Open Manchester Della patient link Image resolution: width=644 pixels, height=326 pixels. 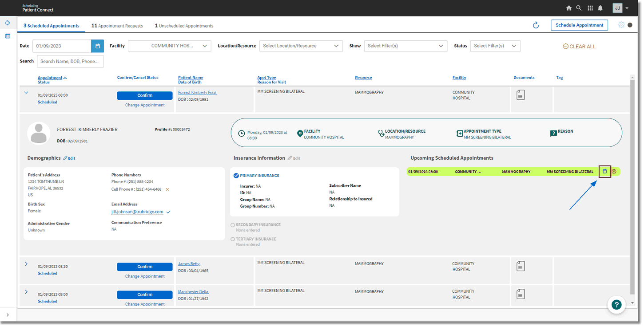pyautogui.click(x=193, y=291)
